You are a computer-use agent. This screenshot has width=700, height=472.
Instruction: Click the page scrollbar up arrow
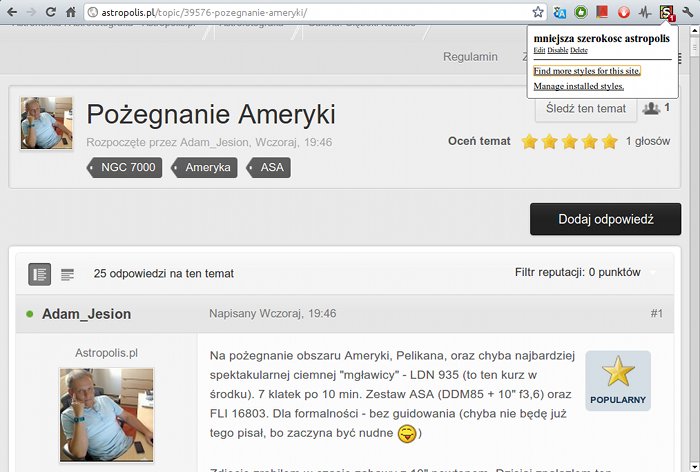[695, 30]
